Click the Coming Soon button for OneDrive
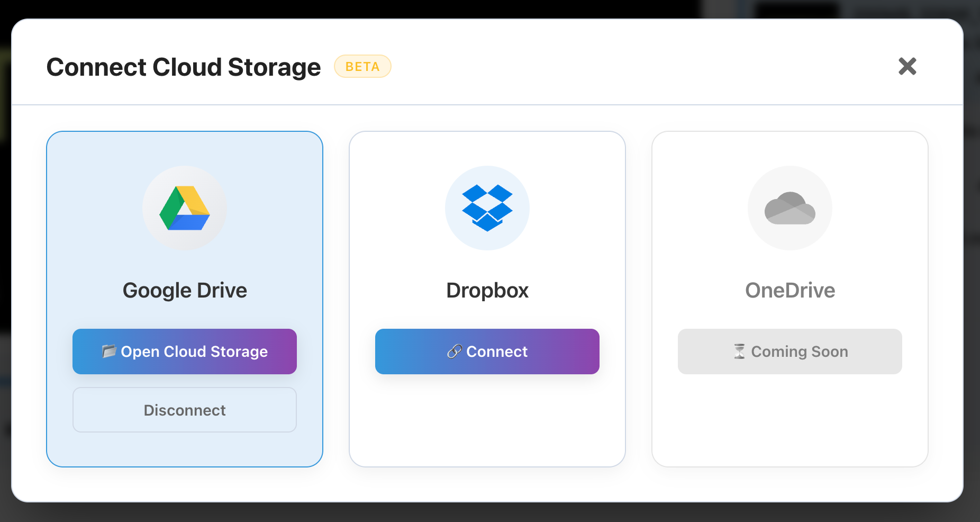980x522 pixels. click(790, 352)
